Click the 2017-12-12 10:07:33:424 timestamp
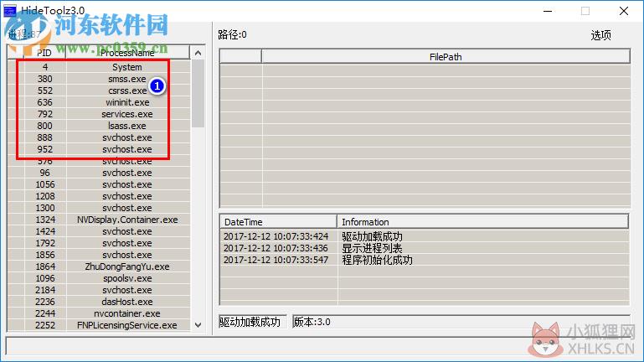 tap(276, 236)
